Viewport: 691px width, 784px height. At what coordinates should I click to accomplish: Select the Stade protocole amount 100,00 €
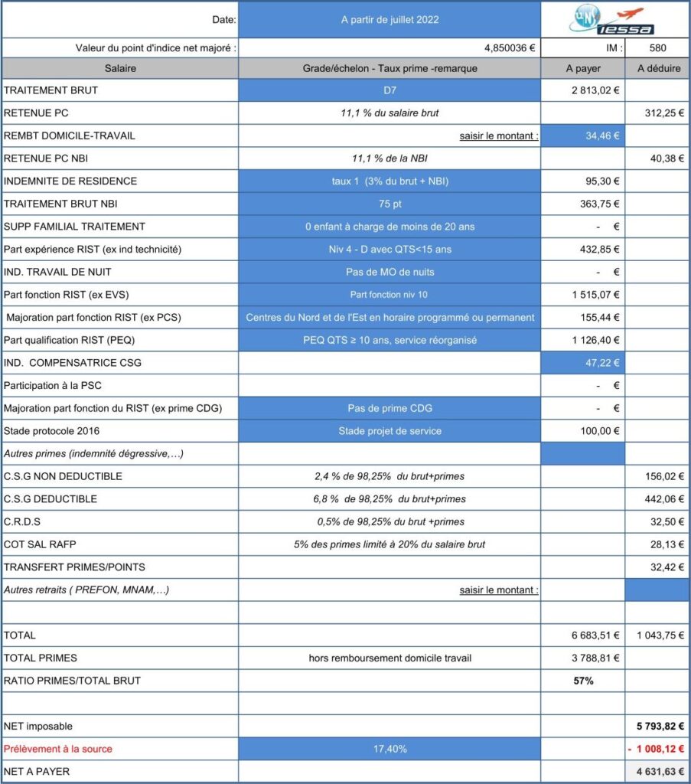600,431
